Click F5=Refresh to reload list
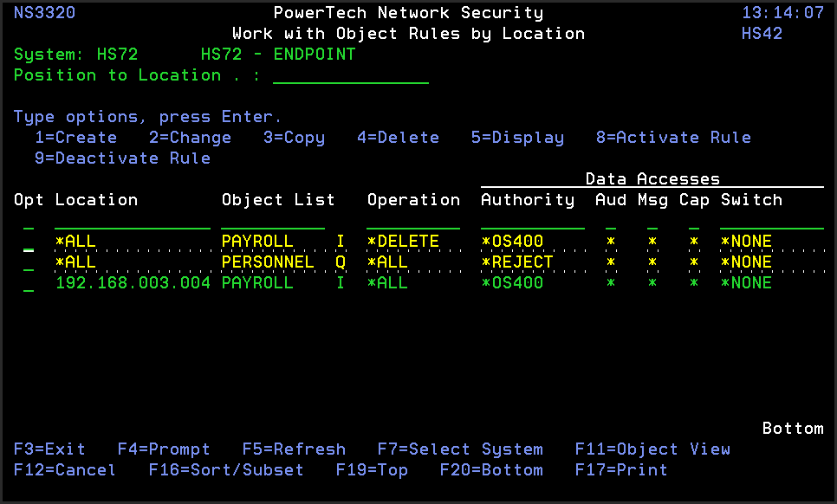 tap(294, 449)
